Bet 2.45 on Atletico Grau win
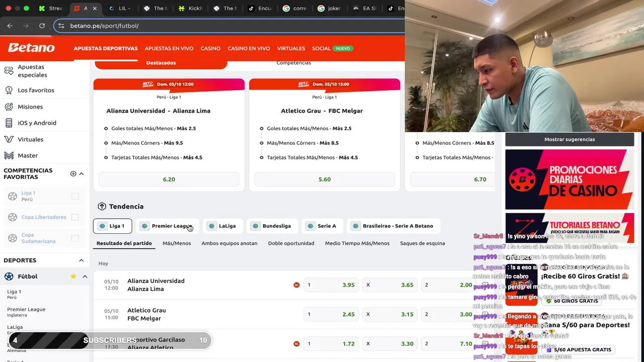644x362 pixels. click(x=332, y=314)
